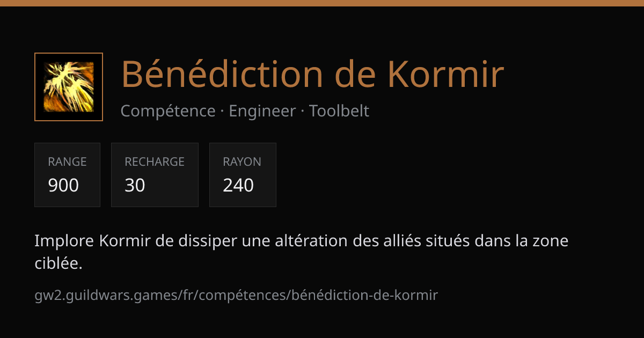Click the RAYON stat label
The image size is (644, 338).
tap(242, 161)
